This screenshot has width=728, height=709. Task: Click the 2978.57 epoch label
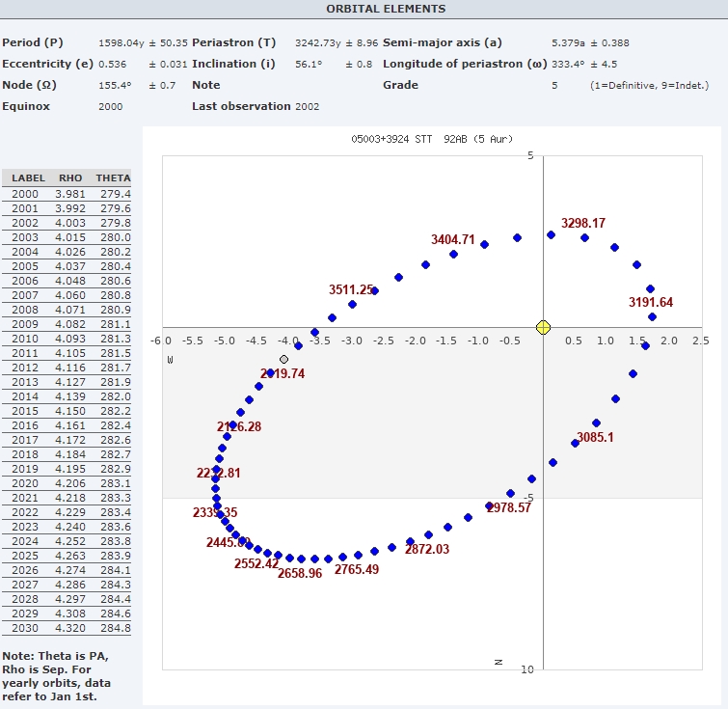[508, 507]
